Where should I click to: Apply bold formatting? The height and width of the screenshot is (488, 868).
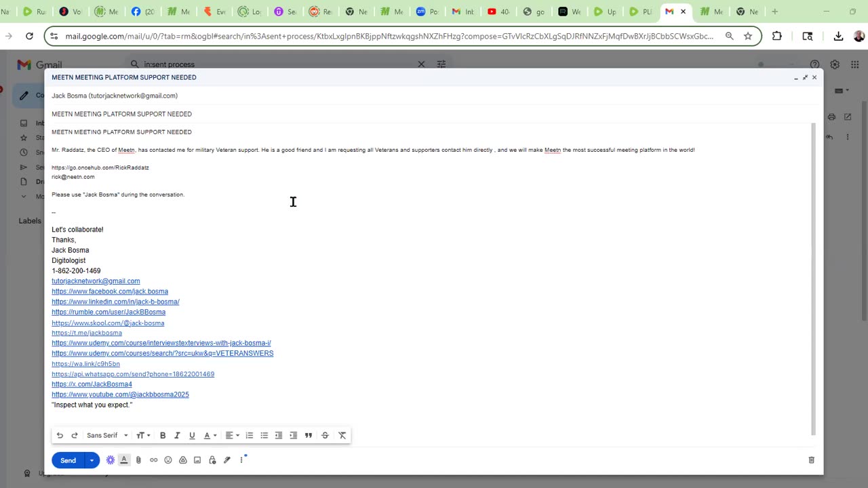[163, 435]
